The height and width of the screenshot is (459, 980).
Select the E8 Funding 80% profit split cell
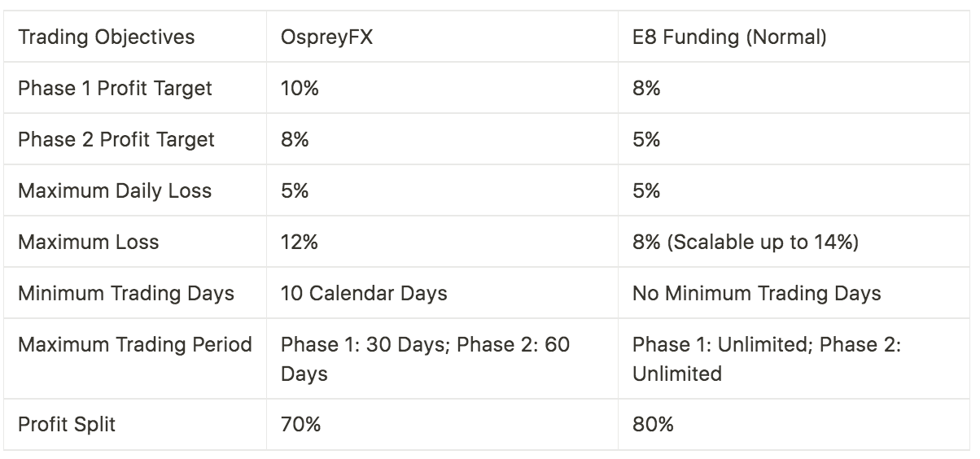click(794, 425)
